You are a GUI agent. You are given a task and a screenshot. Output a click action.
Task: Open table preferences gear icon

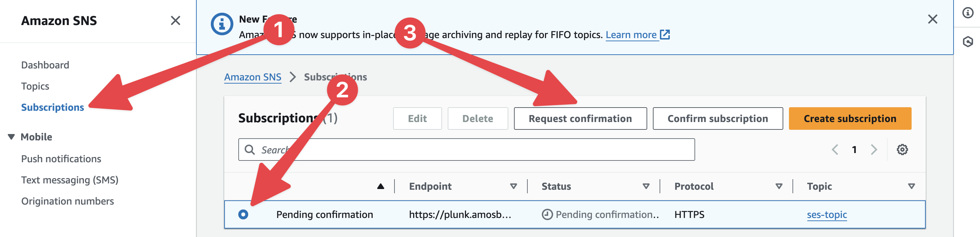902,150
